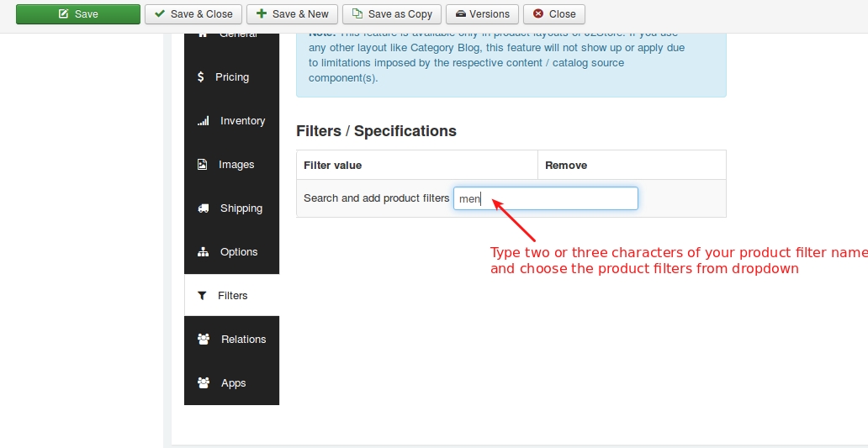
Task: Click Save & New button
Action: 292,14
